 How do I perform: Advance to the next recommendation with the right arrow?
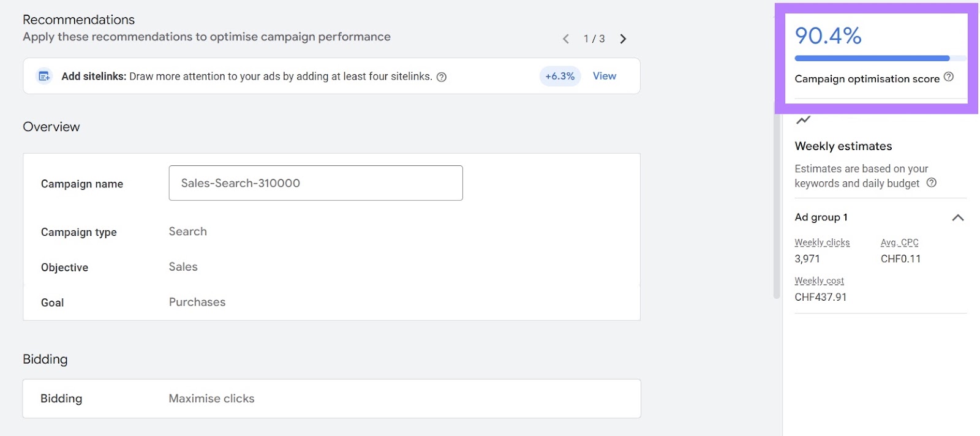point(623,39)
